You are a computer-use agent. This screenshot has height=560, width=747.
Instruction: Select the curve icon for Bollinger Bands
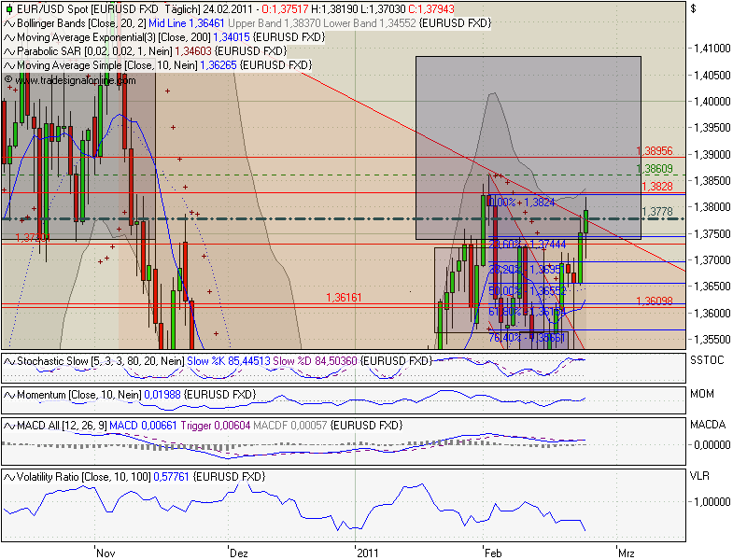(9, 23)
